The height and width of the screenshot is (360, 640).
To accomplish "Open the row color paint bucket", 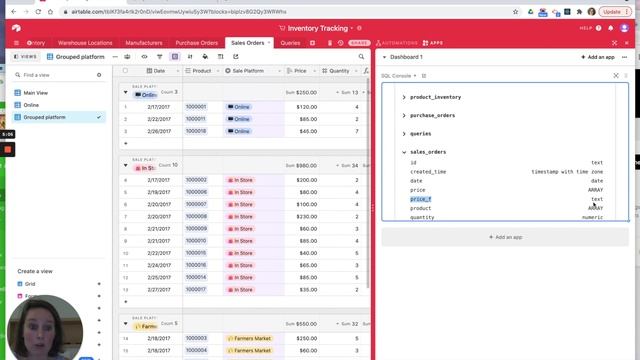I will (205, 57).
